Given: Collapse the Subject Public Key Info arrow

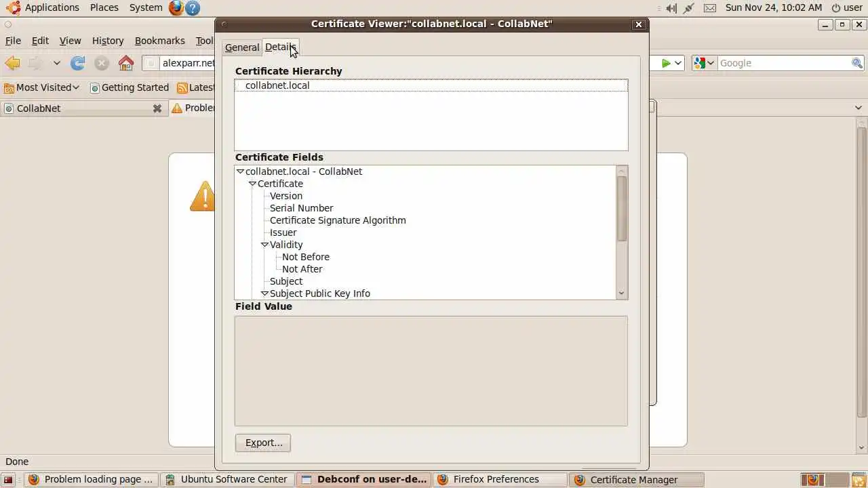Looking at the screenshot, I should pos(264,293).
